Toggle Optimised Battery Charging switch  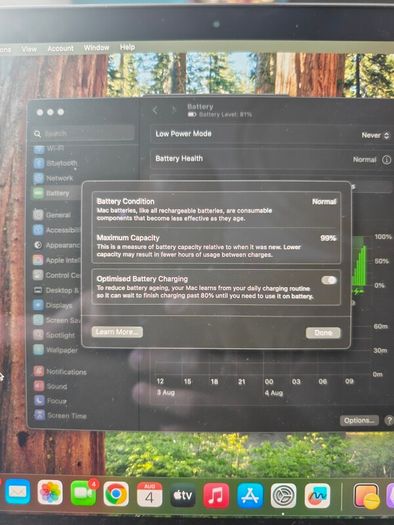[329, 280]
